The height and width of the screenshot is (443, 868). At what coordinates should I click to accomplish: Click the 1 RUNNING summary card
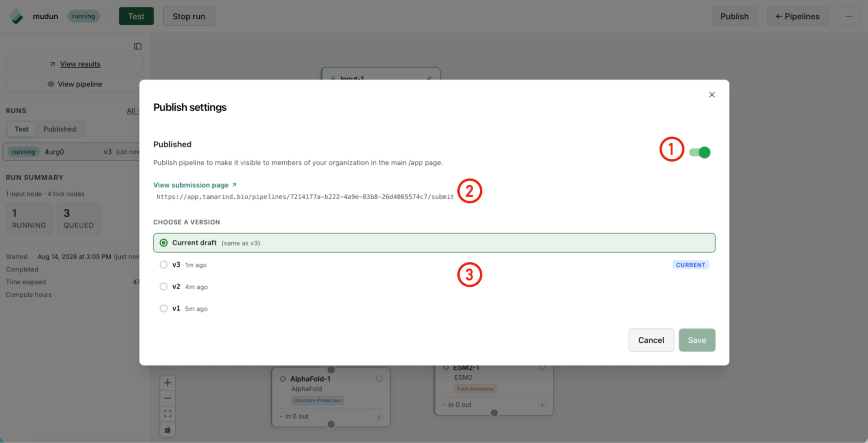(x=29, y=219)
